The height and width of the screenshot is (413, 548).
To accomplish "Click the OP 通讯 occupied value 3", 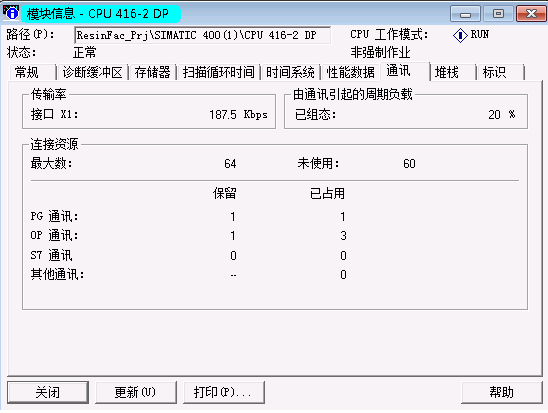I will pos(343,236).
